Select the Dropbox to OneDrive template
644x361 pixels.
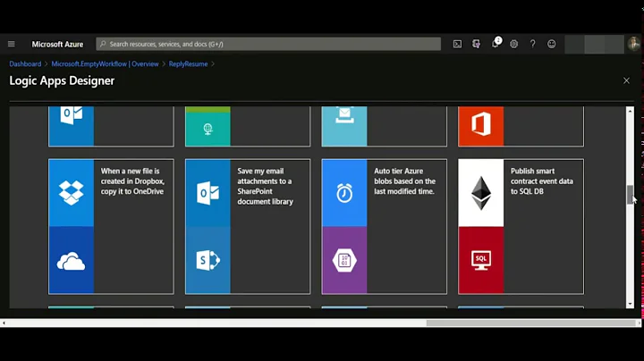pos(111,226)
